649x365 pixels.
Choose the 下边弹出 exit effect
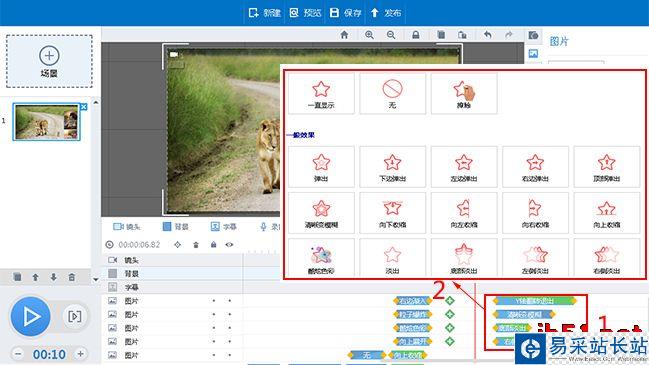pos(392,167)
